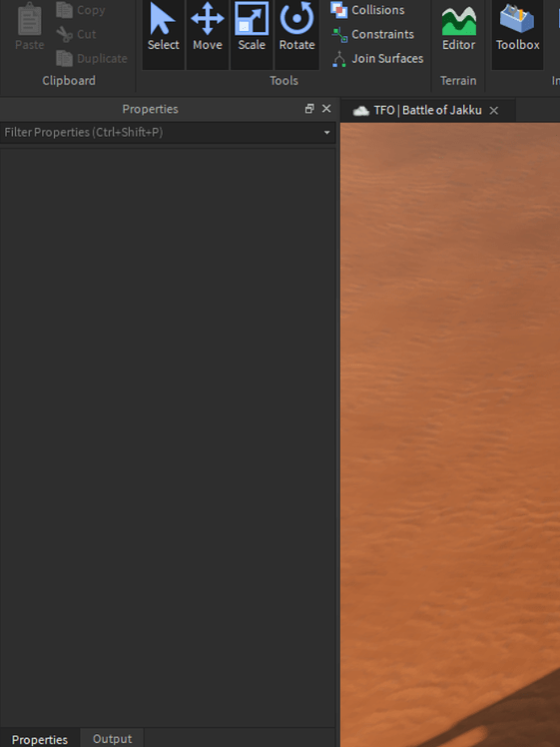Close the TFO | Battle of Jakku tab

(x=494, y=111)
